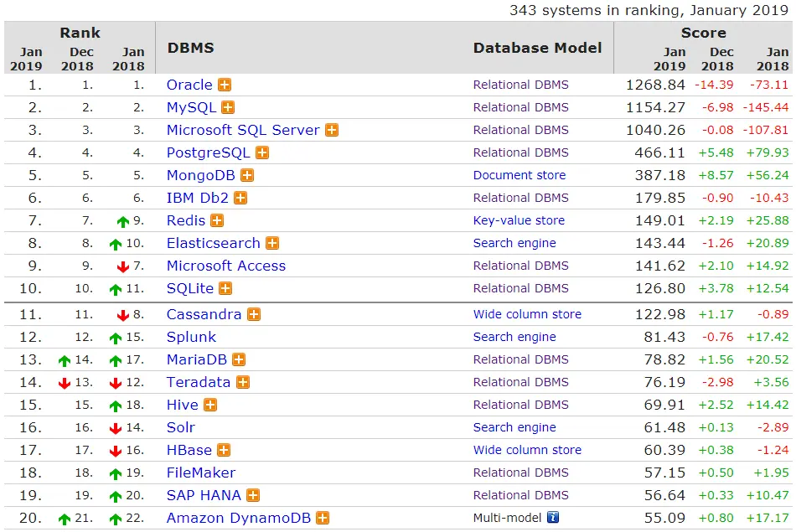Open the Microsoft SQL Server link
This screenshot has width=796, height=532.
click(243, 130)
